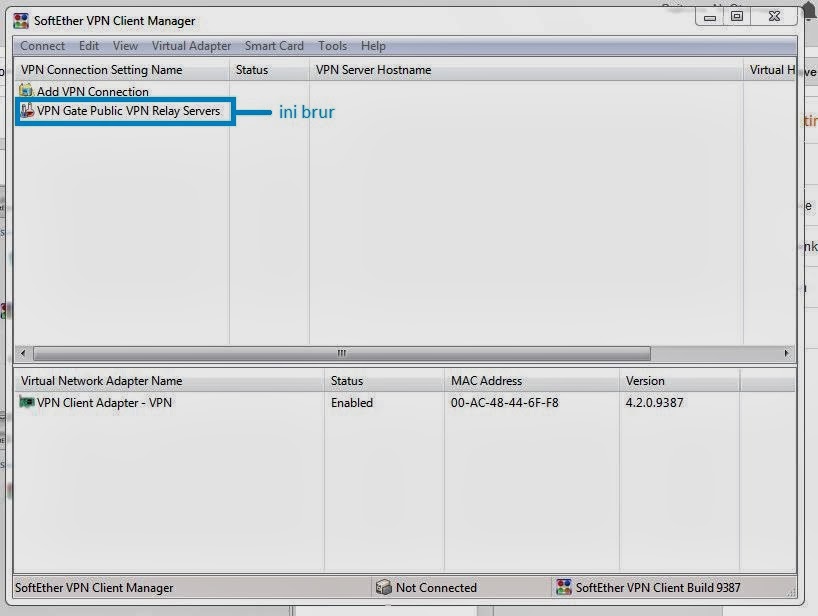Screen dimensions: 818x616
Task: Click the Virtual H column header
Action: (769, 70)
